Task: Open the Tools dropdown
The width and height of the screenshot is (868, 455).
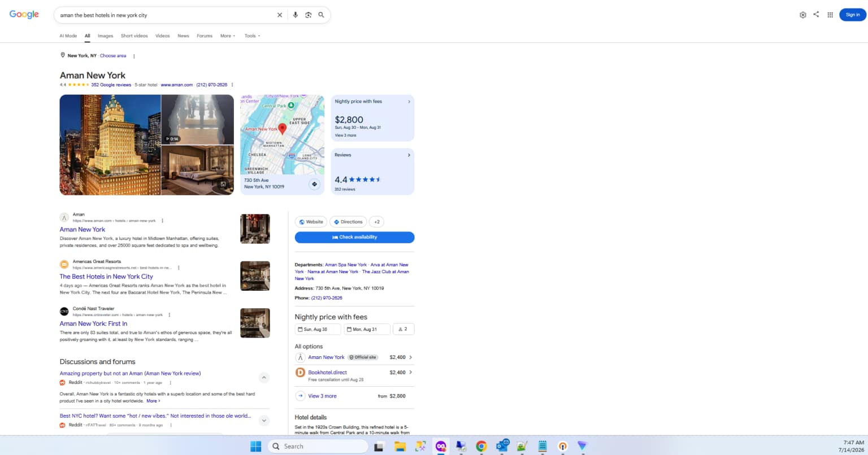Action: (x=252, y=36)
